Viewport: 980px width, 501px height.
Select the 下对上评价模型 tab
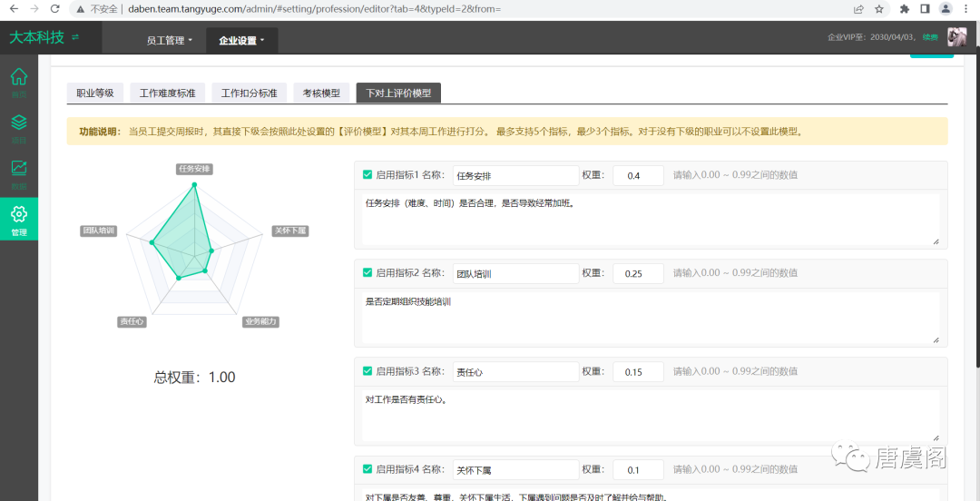(398, 93)
